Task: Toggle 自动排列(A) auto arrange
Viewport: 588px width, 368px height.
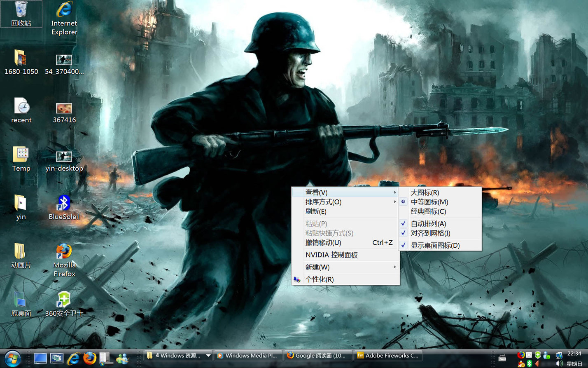Action: (x=440, y=223)
